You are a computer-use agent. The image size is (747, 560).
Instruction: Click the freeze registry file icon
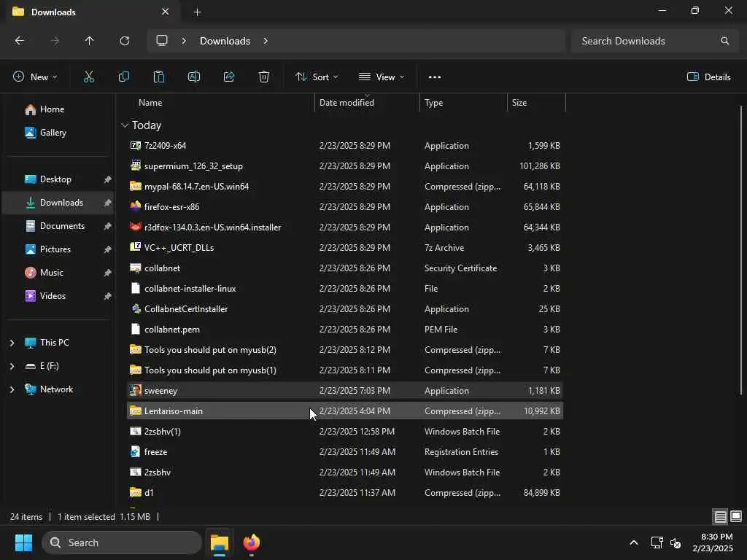(135, 451)
